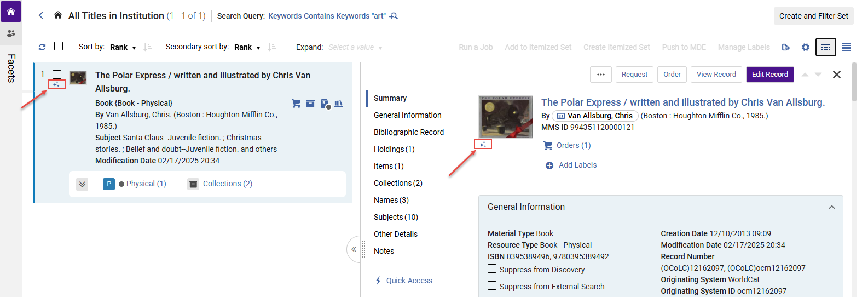This screenshot has height=297, width=868.
Task: Click the Orders cart icon in summary
Action: tap(548, 145)
